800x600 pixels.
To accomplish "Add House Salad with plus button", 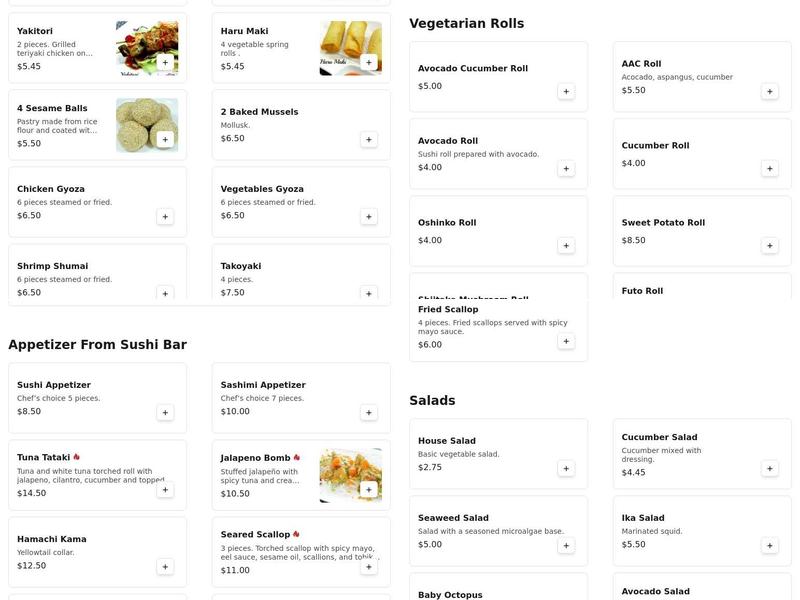I will click(x=566, y=468).
